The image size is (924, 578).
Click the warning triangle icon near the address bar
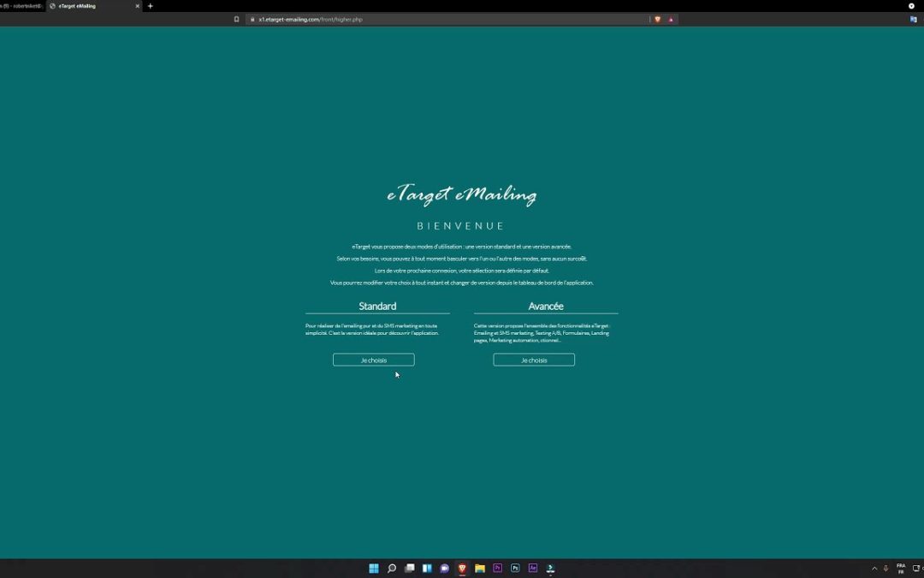tap(671, 19)
